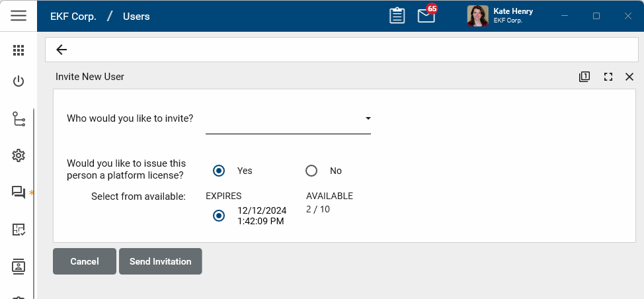This screenshot has height=299, width=644.
Task: Open the chat messages icon in sidebar
Action: (19, 192)
